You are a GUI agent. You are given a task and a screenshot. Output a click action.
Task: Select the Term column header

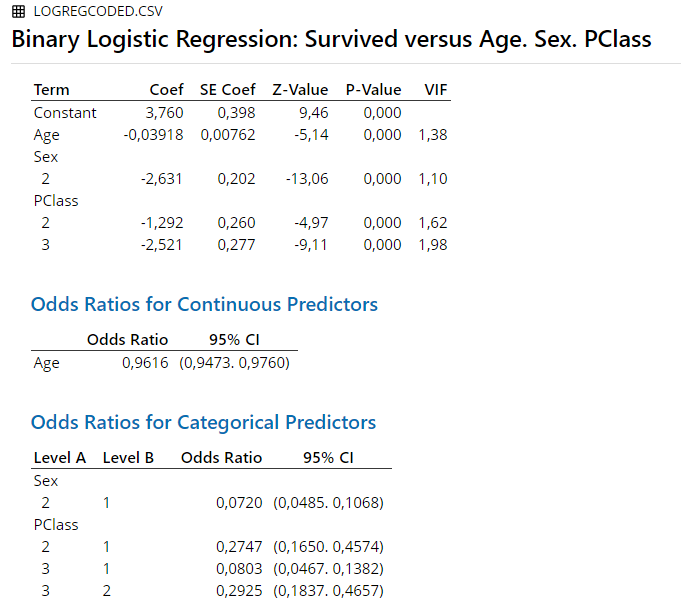click(52, 90)
